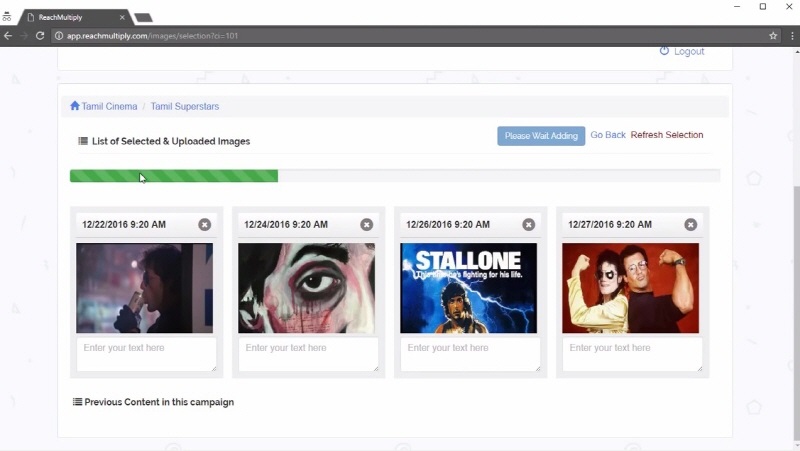The height and width of the screenshot is (451, 800).
Task: Open a new browser tab
Action: point(143,18)
